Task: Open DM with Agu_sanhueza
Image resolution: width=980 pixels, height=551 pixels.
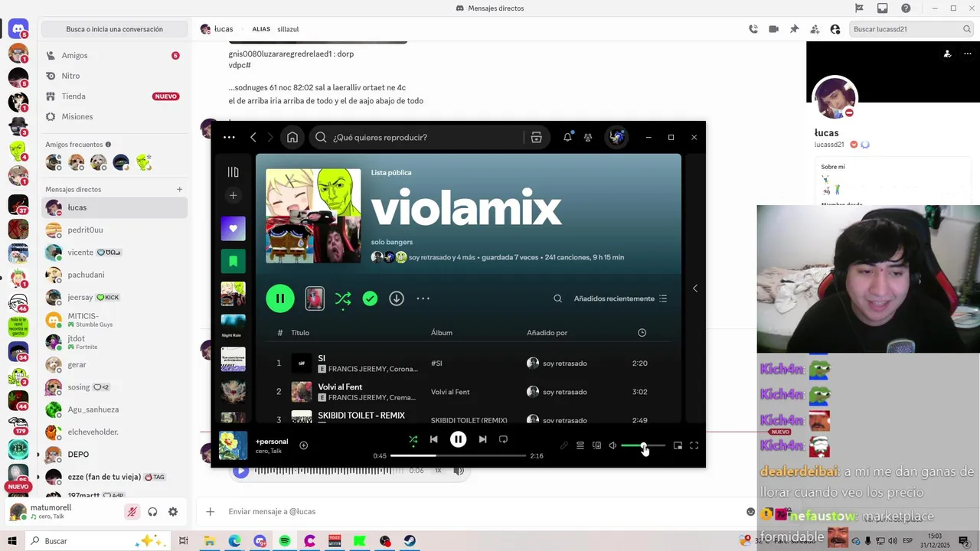Action: (x=114, y=409)
